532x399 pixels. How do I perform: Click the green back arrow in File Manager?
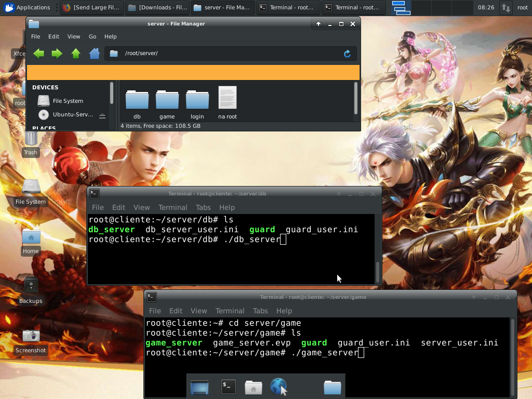point(38,54)
